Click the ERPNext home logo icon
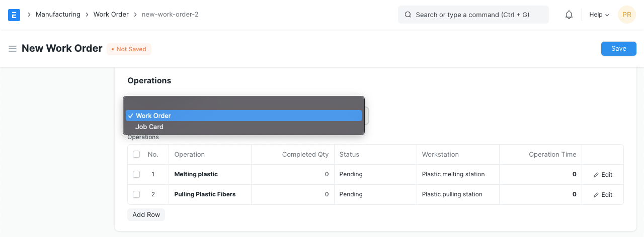Viewport: 644px width, 237px height. coord(14,15)
